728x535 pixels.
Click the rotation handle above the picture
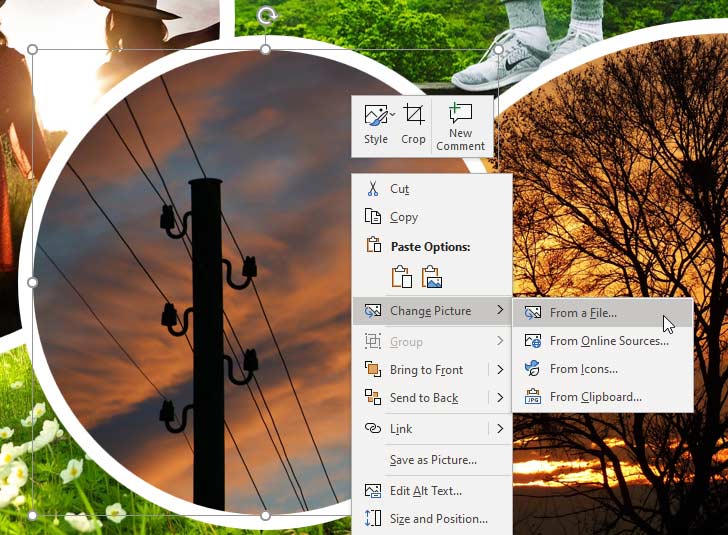point(266,15)
